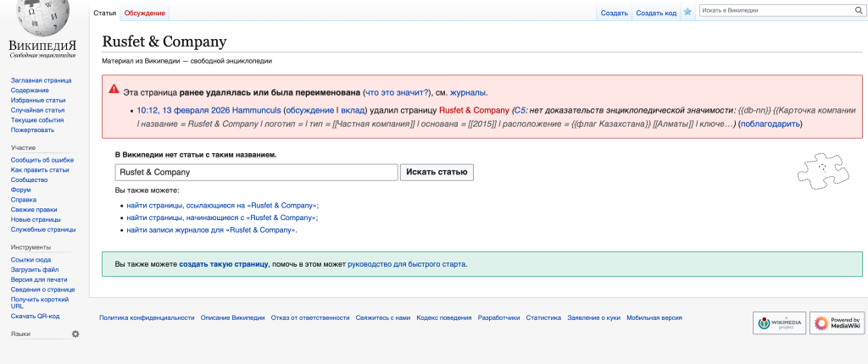Select the Создать код tab
This screenshot has height=364, width=868.
click(656, 14)
